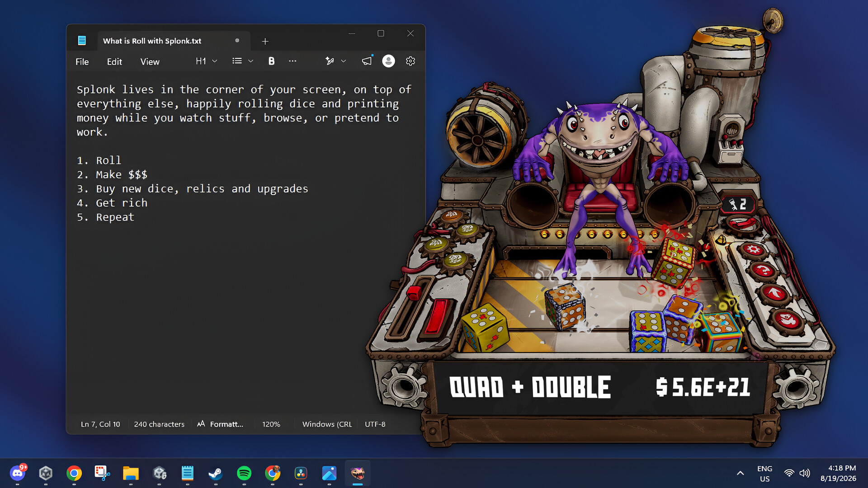Click the '5. Repeat' line in the editor
Image resolution: width=868 pixels, height=488 pixels.
pyautogui.click(x=105, y=217)
